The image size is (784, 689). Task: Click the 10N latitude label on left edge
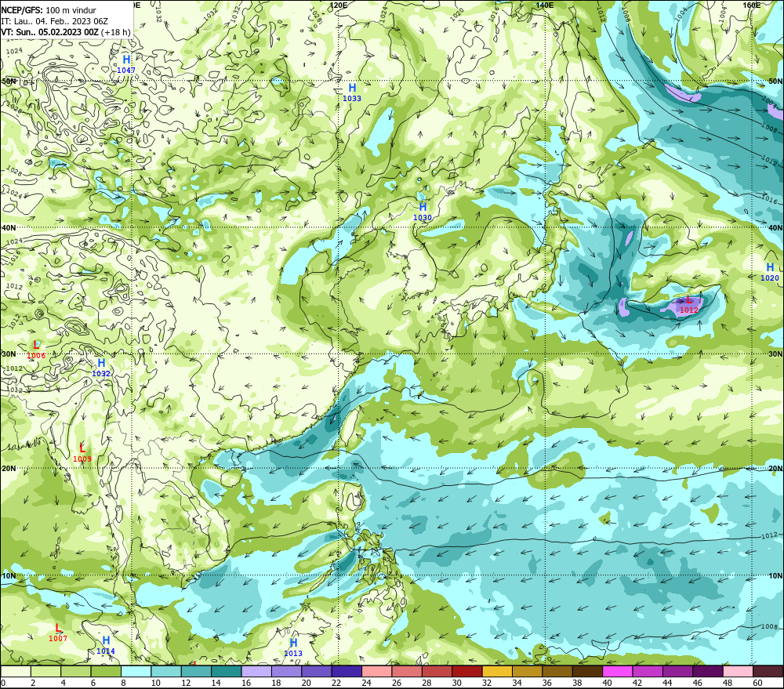pos(9,576)
